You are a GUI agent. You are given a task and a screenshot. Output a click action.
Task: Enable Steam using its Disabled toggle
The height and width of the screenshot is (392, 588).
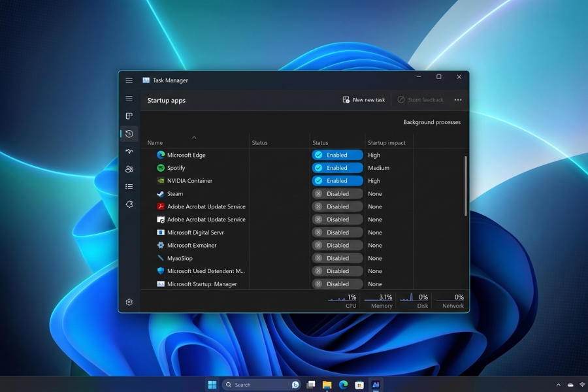338,193
